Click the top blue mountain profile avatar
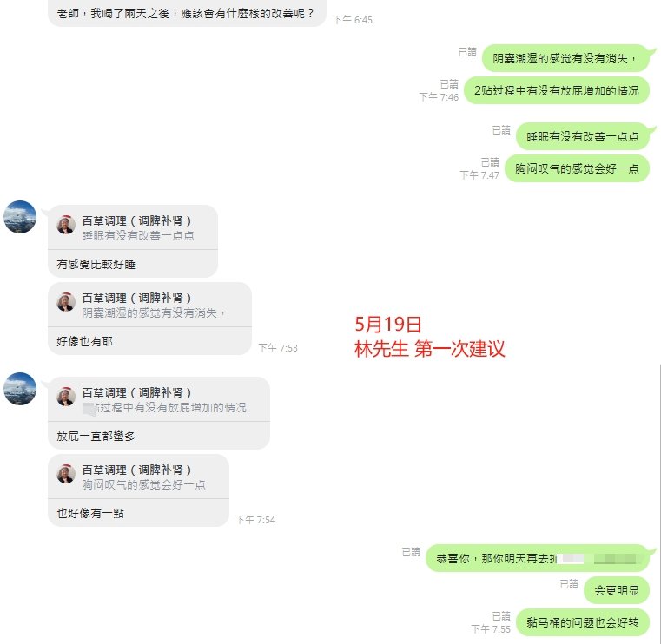This screenshot has height=644, width=661. tap(20, 217)
